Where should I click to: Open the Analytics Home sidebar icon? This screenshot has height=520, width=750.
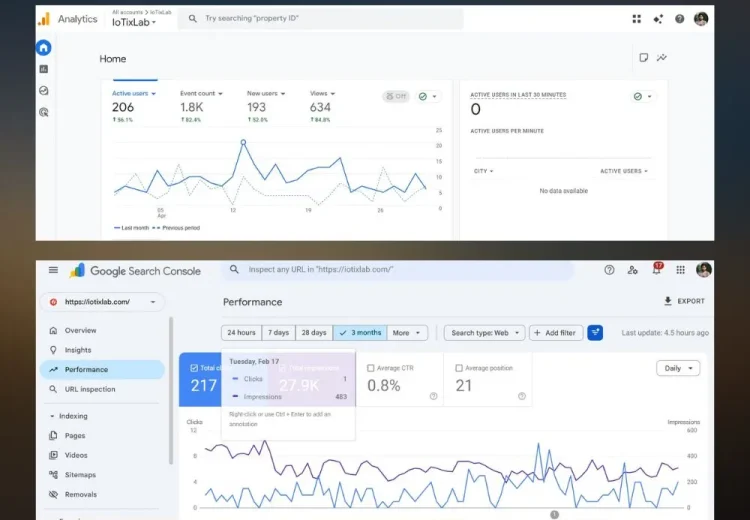pyautogui.click(x=44, y=47)
